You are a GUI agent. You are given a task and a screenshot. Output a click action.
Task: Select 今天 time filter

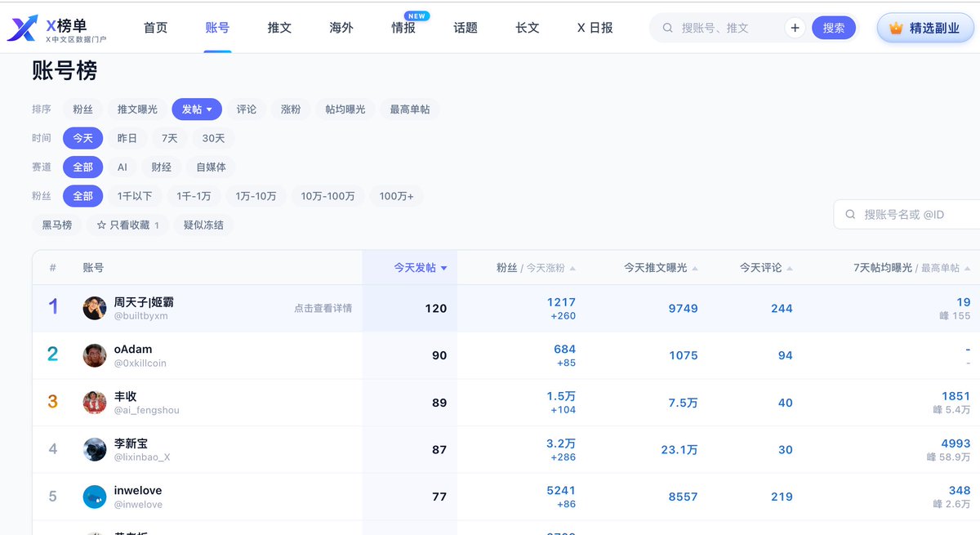pyautogui.click(x=82, y=138)
